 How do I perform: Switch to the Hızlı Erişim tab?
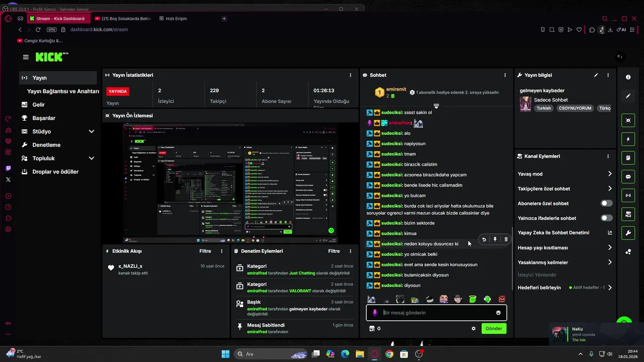click(173, 19)
